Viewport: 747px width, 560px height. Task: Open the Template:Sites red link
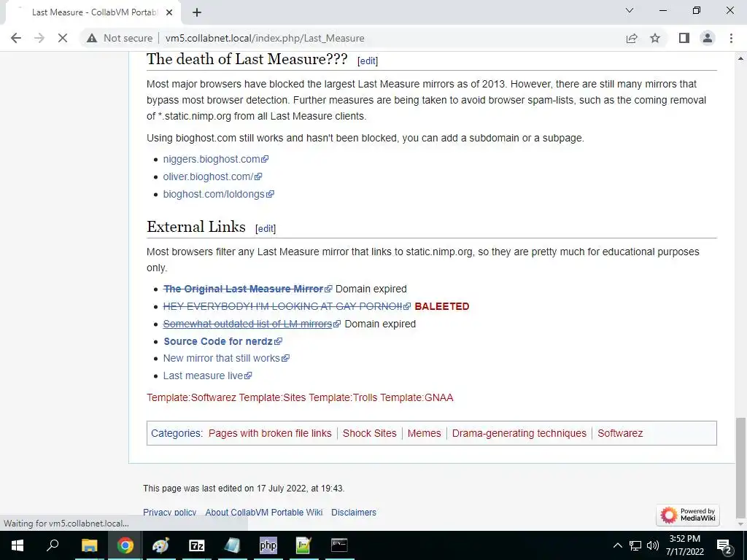[272, 397]
